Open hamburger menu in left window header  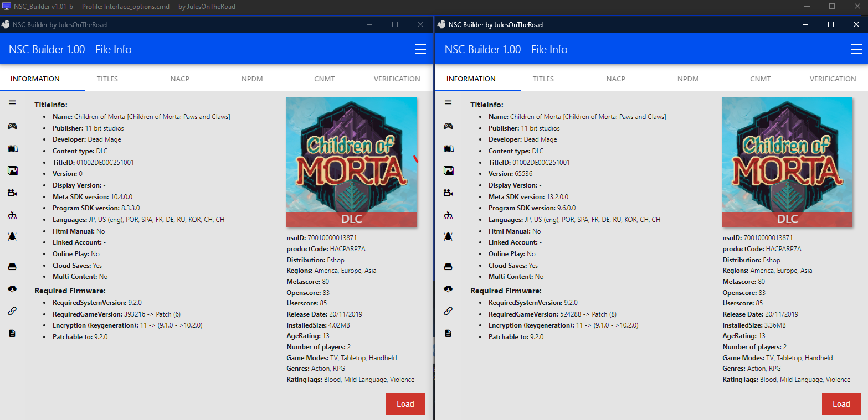421,49
